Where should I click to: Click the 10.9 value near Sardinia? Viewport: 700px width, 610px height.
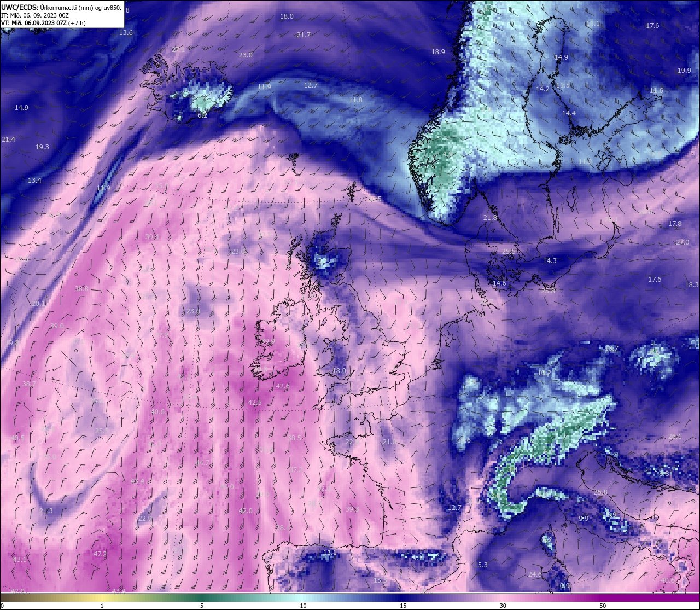(x=563, y=586)
